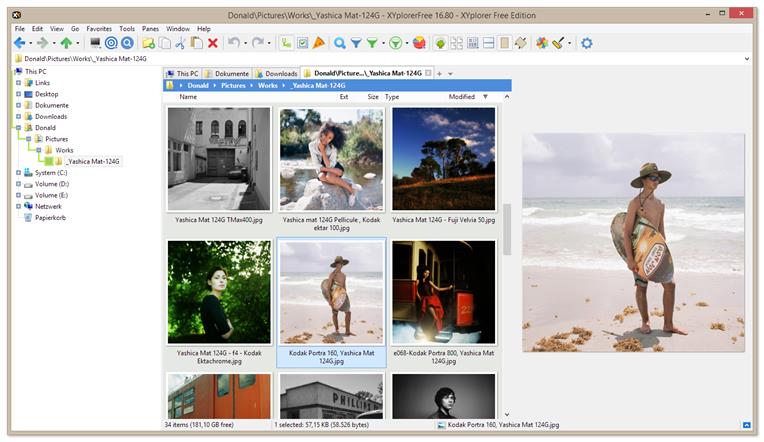
Task: Select Volume (D:) in the tree
Action: pos(52,184)
